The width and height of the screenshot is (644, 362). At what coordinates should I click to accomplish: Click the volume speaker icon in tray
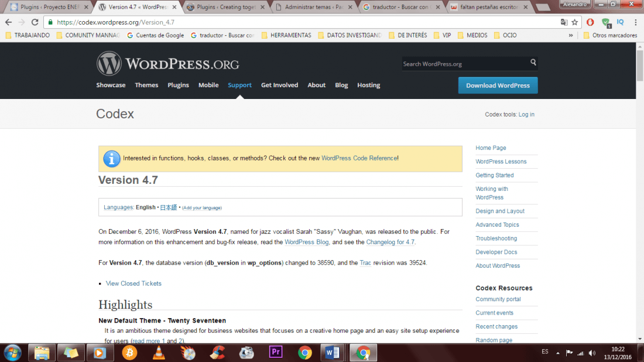(x=592, y=353)
